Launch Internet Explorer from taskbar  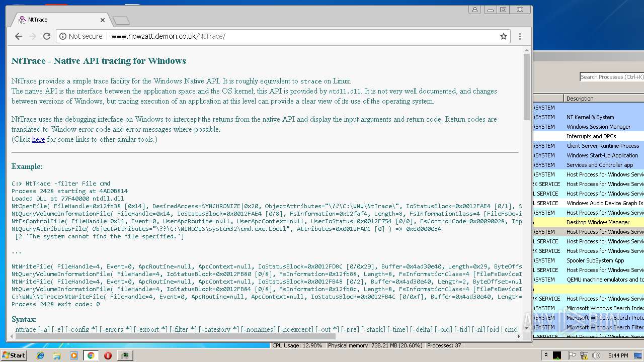click(40, 355)
